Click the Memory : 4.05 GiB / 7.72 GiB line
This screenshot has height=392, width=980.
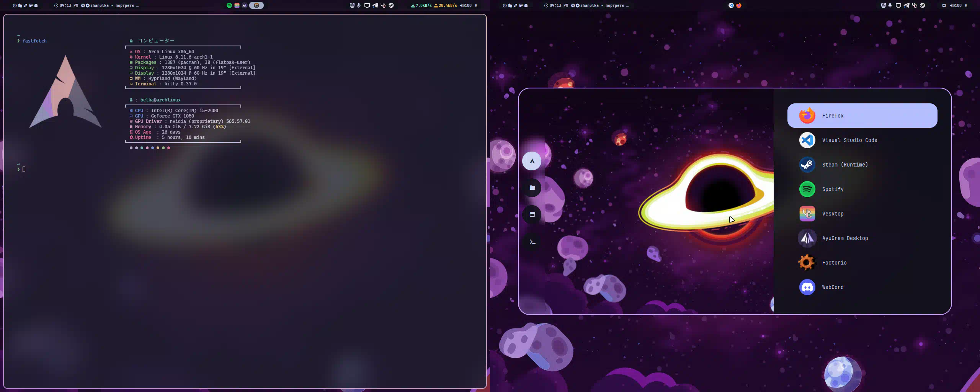pos(178,127)
